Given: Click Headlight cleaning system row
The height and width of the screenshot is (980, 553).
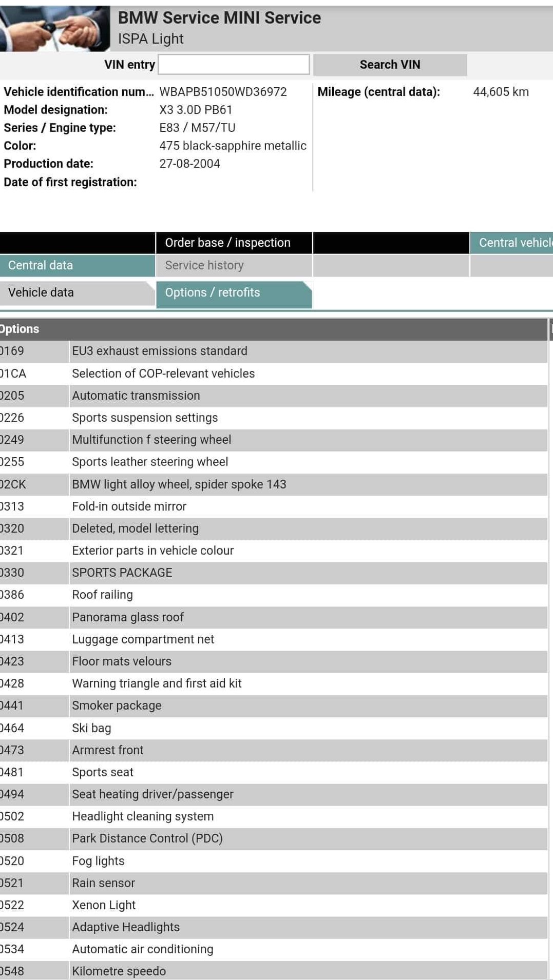Looking at the screenshot, I should pyautogui.click(x=274, y=816).
